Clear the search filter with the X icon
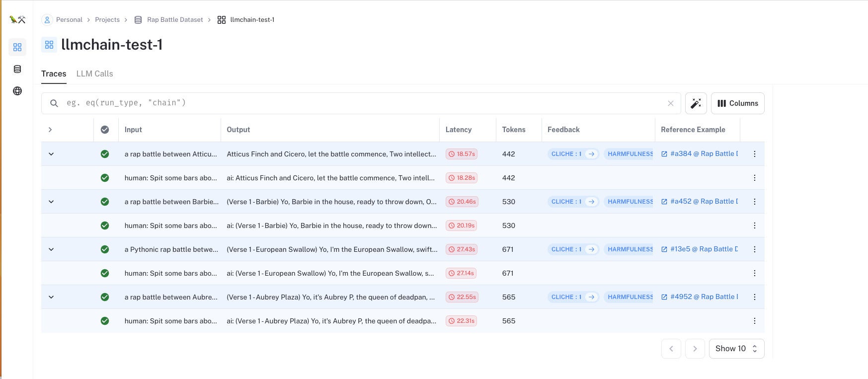The width and height of the screenshot is (868, 379). (x=670, y=103)
